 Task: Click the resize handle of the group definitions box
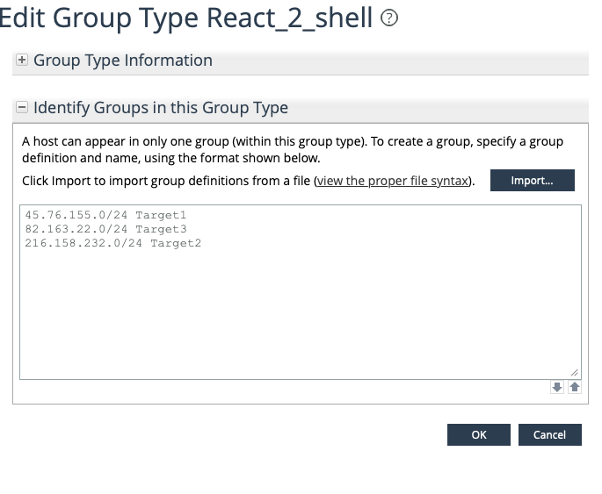(x=574, y=373)
